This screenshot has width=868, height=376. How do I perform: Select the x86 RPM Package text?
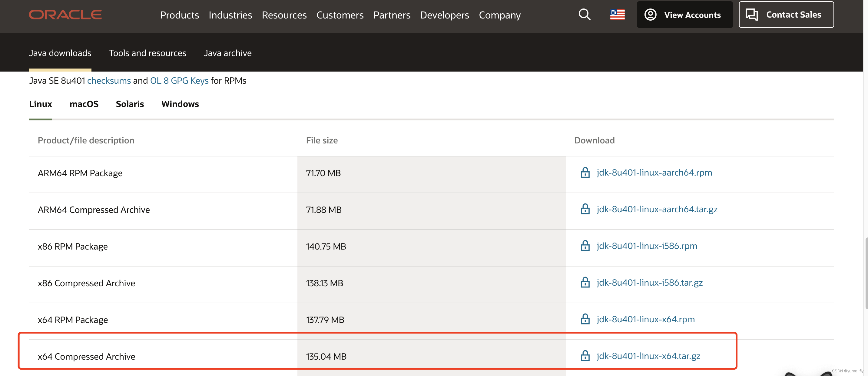(72, 247)
